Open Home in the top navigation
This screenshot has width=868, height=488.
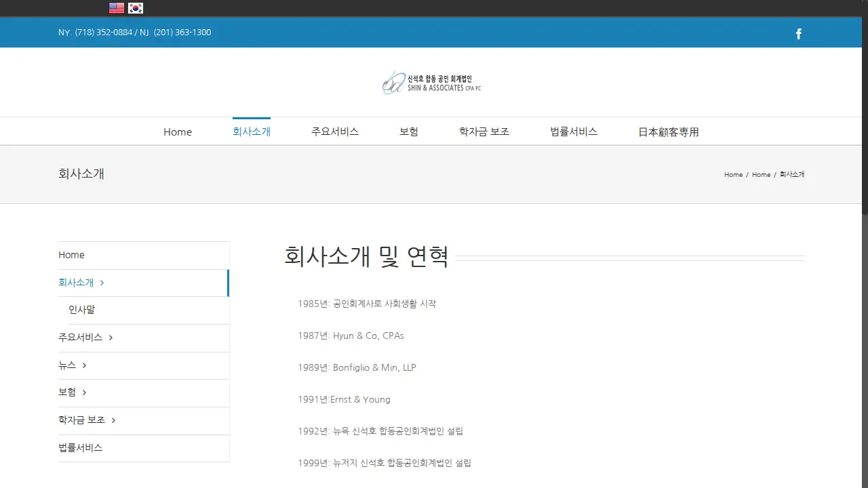(x=178, y=132)
